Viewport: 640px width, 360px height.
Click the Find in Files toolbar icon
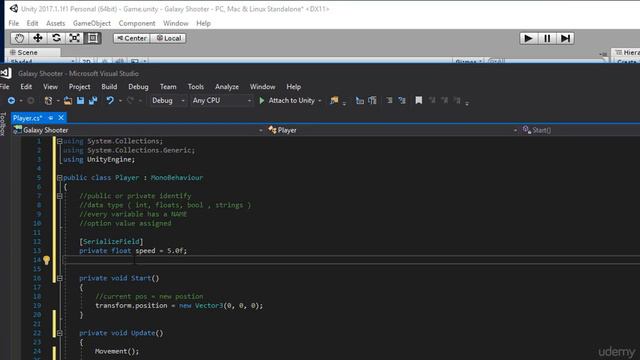coord(334,100)
